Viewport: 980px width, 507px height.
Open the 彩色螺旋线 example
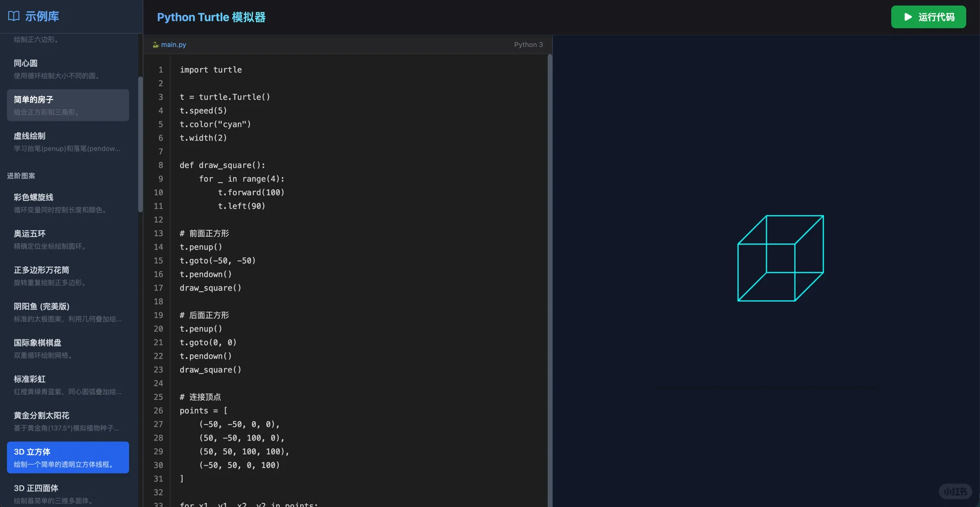67,203
